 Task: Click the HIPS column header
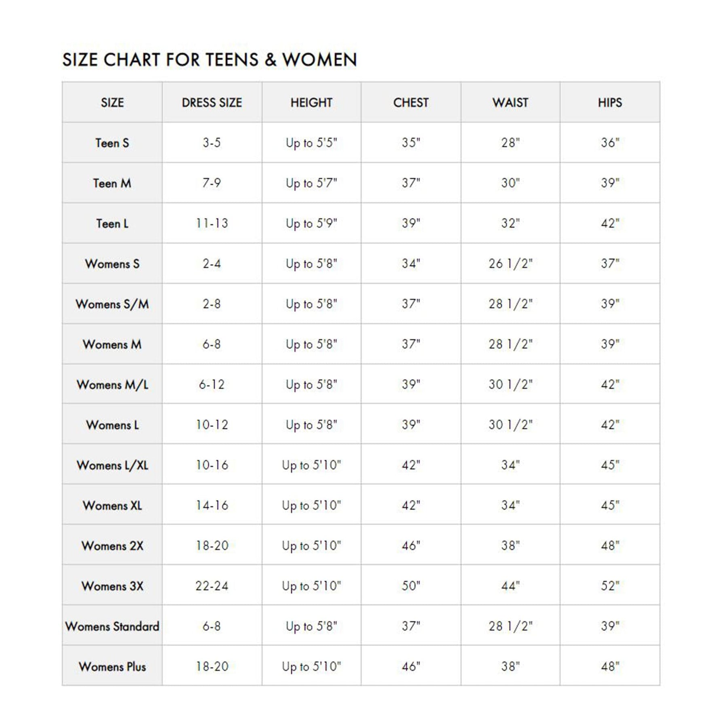click(610, 103)
